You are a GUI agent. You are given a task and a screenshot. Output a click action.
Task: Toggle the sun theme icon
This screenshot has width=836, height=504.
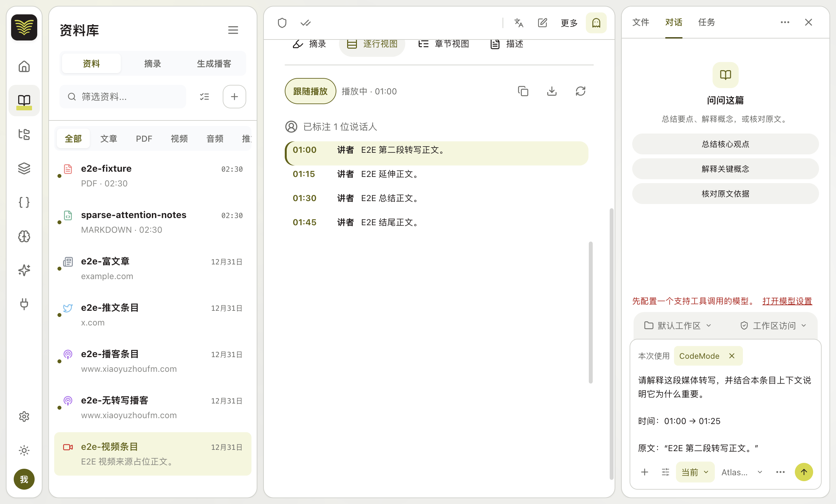[x=24, y=450]
